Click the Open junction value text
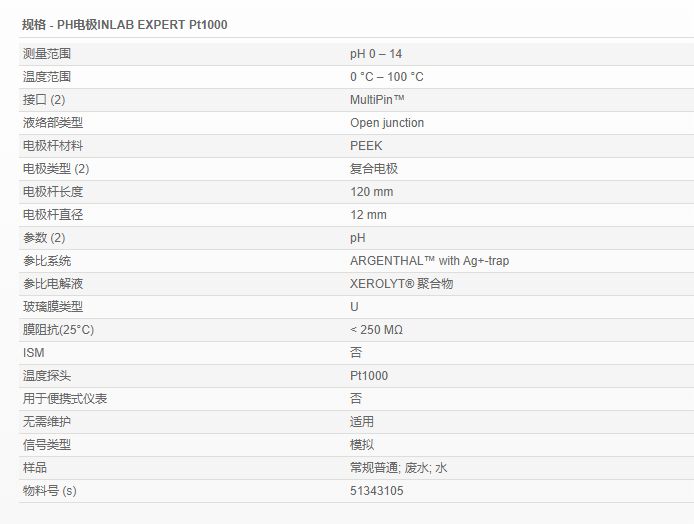Viewport: 694px width, 524px height. pos(387,123)
